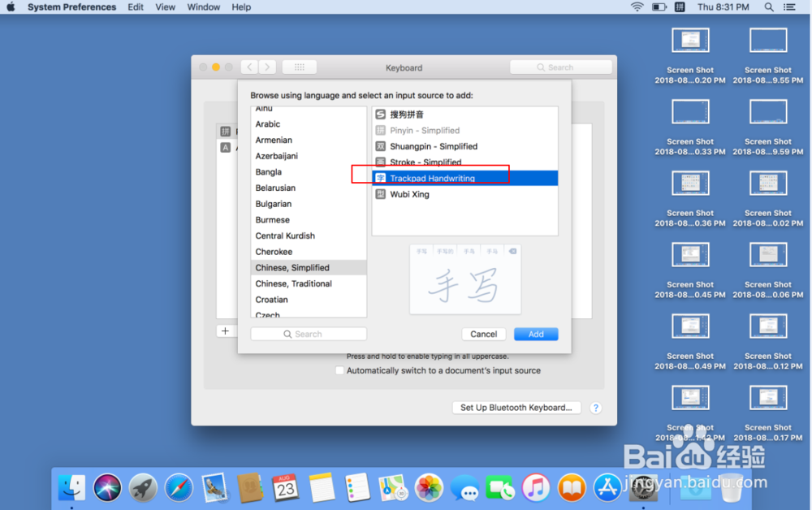Select Chinese, Simplified in the language list
Screen dimensions: 812x510
(309, 268)
